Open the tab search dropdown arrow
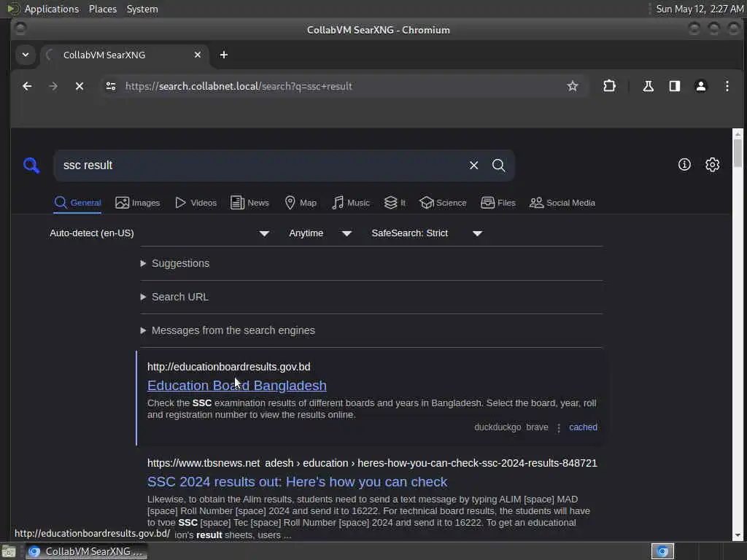The width and height of the screenshot is (747, 560). [26, 55]
